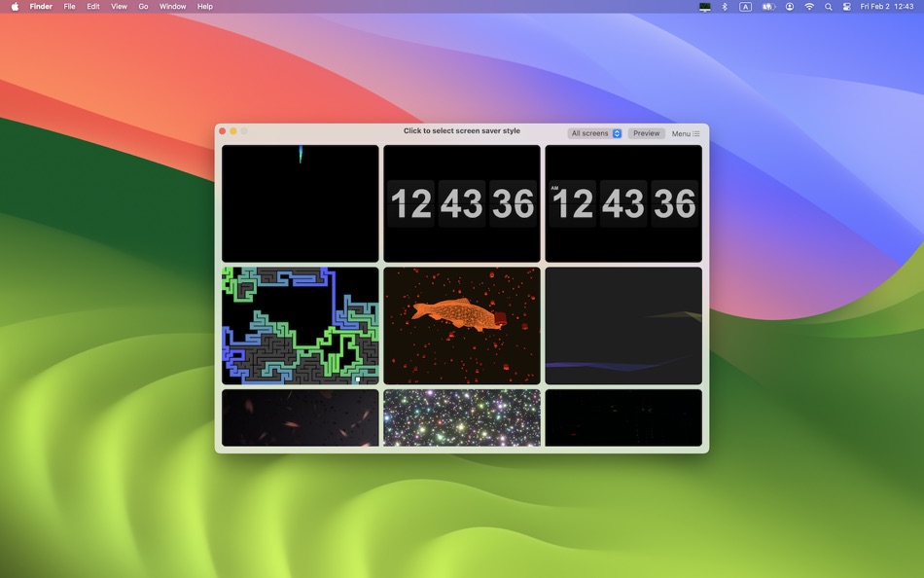Screen dimensions: 924x578
Task: Select the falling petals screen saver
Action: coord(301,417)
